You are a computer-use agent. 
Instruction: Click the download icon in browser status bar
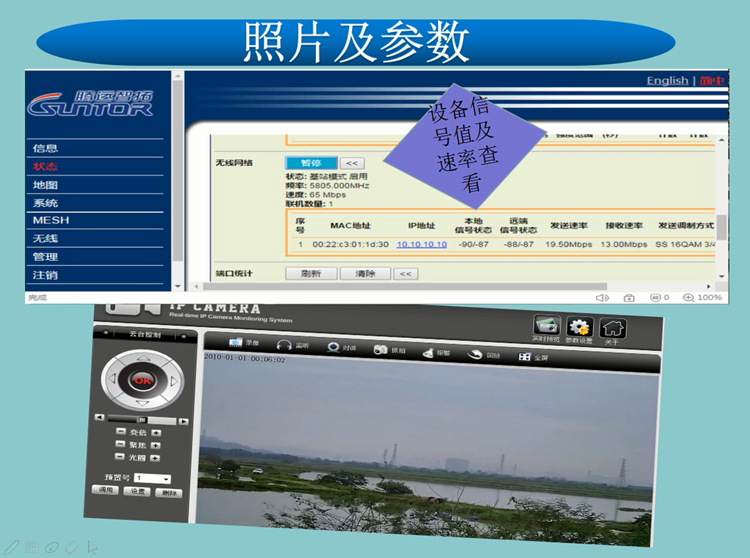point(629,298)
